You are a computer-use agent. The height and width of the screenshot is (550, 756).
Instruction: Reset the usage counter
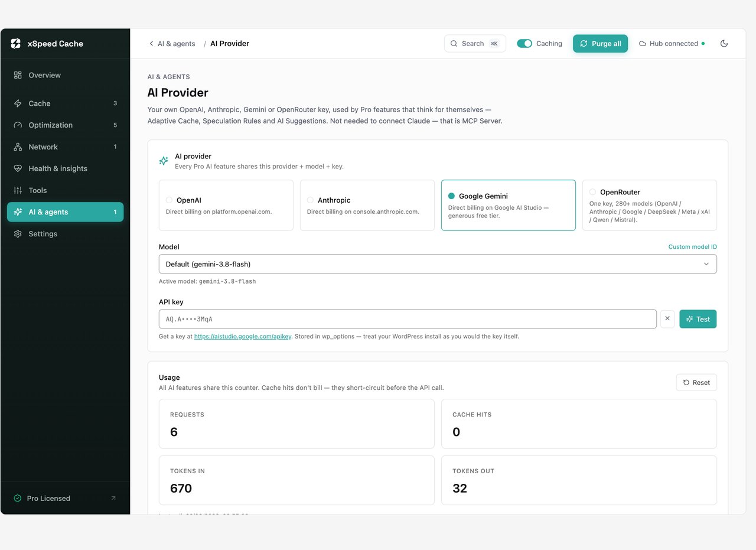[696, 383]
